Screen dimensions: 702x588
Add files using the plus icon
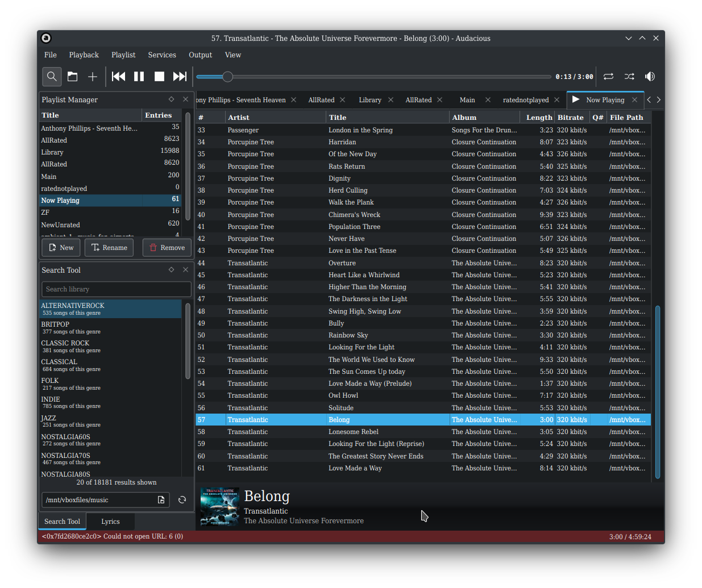click(x=93, y=77)
